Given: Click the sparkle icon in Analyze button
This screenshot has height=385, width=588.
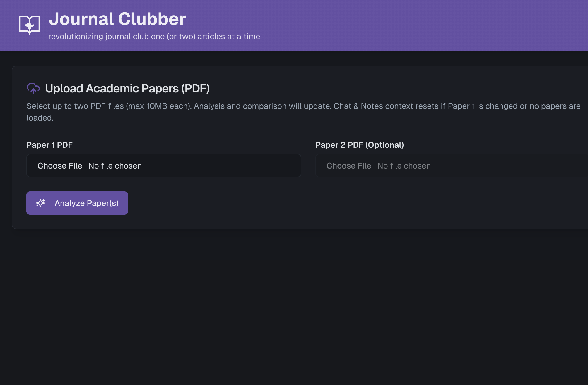Looking at the screenshot, I should pos(41,203).
